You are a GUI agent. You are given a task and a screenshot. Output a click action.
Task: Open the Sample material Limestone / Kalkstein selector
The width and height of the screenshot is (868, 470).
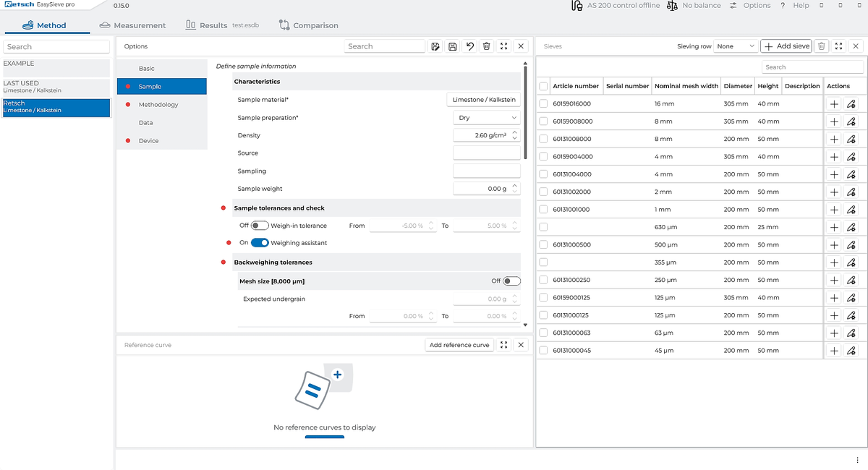pos(484,100)
